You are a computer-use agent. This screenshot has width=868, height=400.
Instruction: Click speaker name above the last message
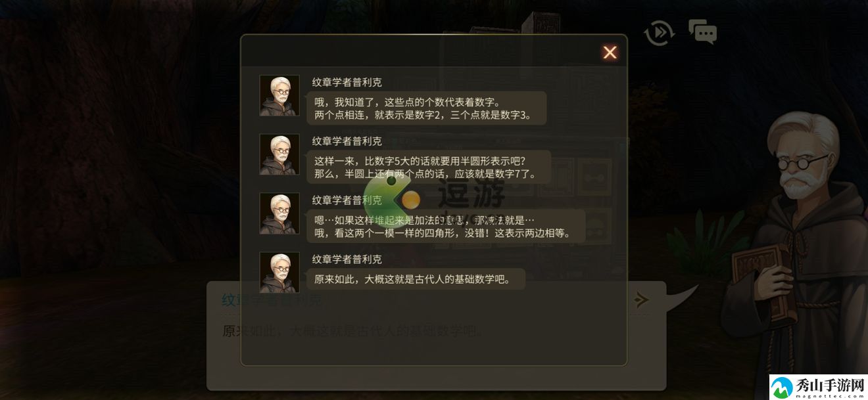point(347,259)
